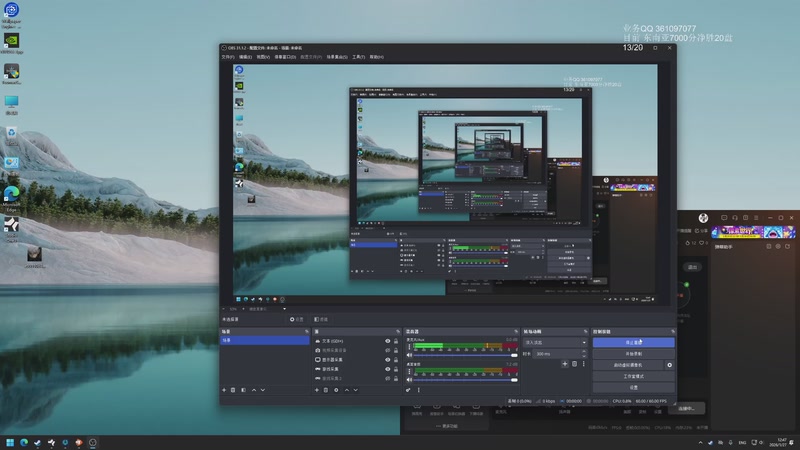Click Start Virtual Camera button
This screenshot has width=800, height=450.
[628, 365]
